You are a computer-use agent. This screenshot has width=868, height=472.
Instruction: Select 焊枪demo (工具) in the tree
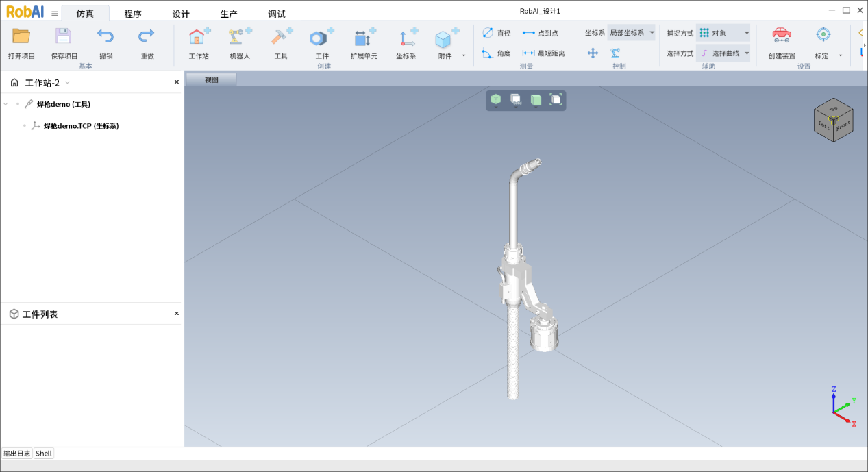pos(64,105)
